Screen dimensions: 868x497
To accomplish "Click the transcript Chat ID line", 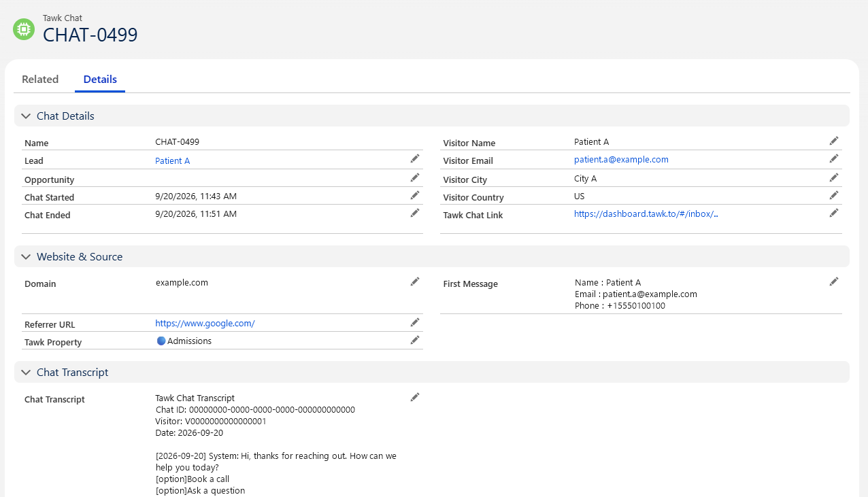I will coord(255,410).
